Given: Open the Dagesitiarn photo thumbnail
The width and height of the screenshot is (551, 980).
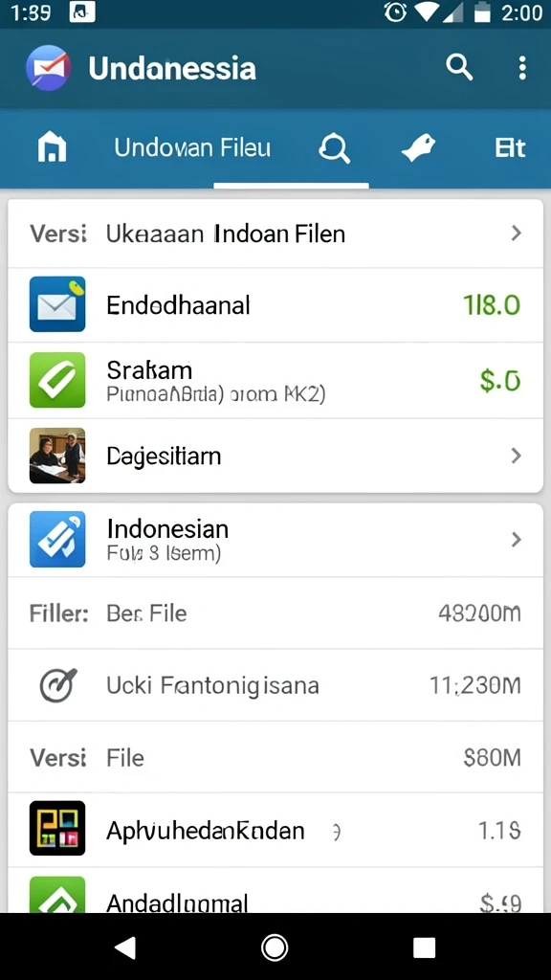Looking at the screenshot, I should pyautogui.click(x=57, y=456).
